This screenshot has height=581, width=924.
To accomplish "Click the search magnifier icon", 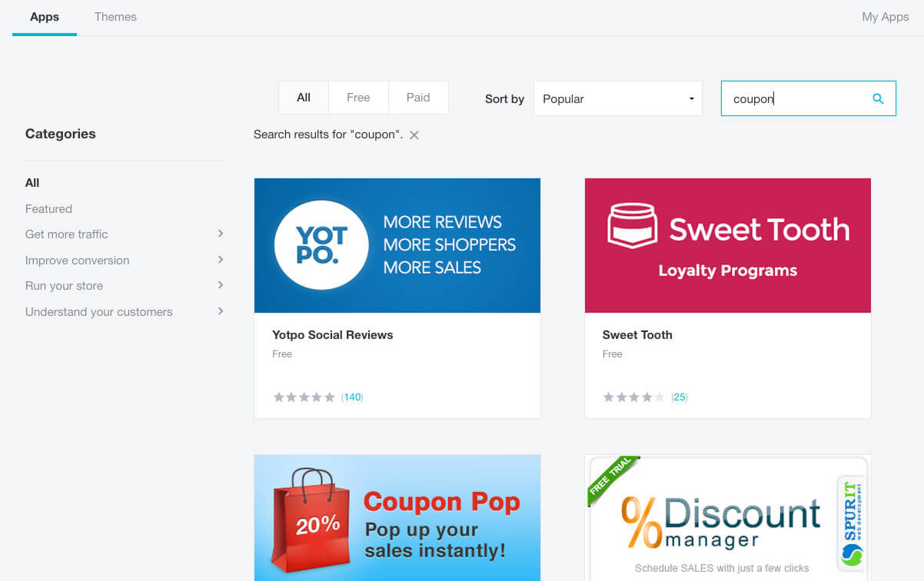I will pyautogui.click(x=878, y=98).
